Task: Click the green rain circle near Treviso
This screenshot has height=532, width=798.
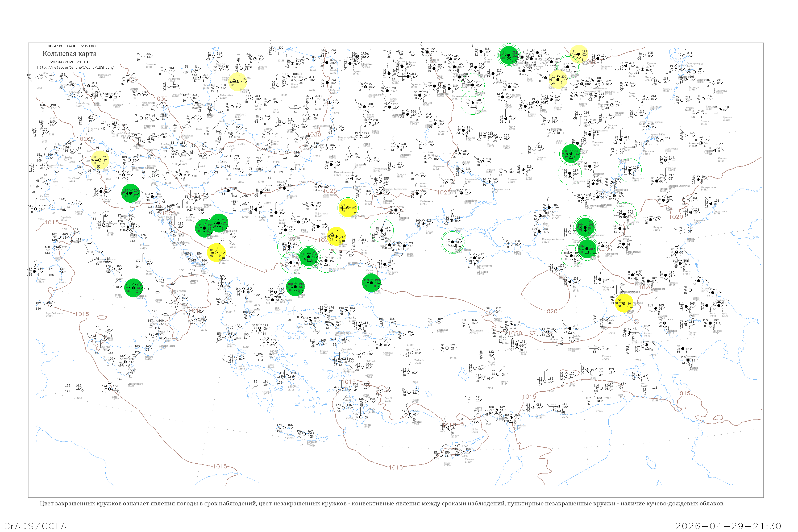Action: click(131, 193)
